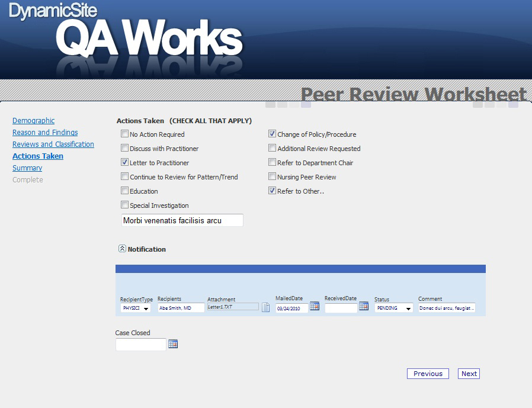Open the ReceivedDate calendar picker
532x408 pixels.
tap(364, 306)
